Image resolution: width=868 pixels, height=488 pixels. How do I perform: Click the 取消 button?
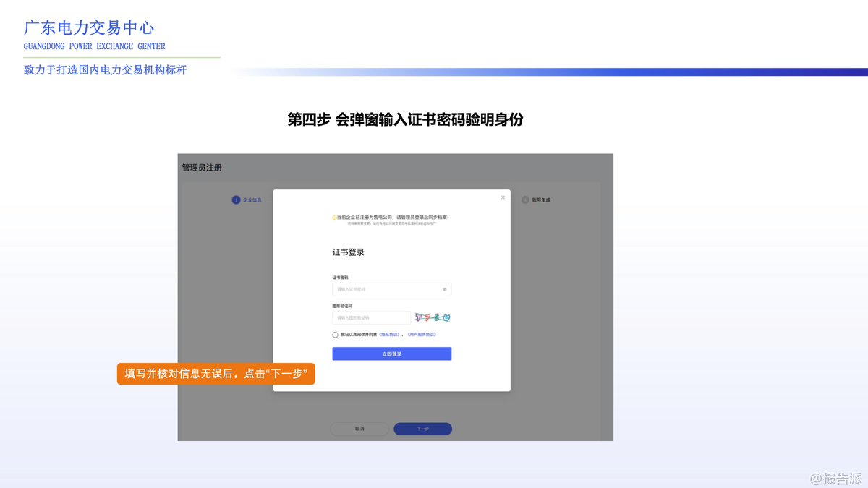[x=359, y=429]
